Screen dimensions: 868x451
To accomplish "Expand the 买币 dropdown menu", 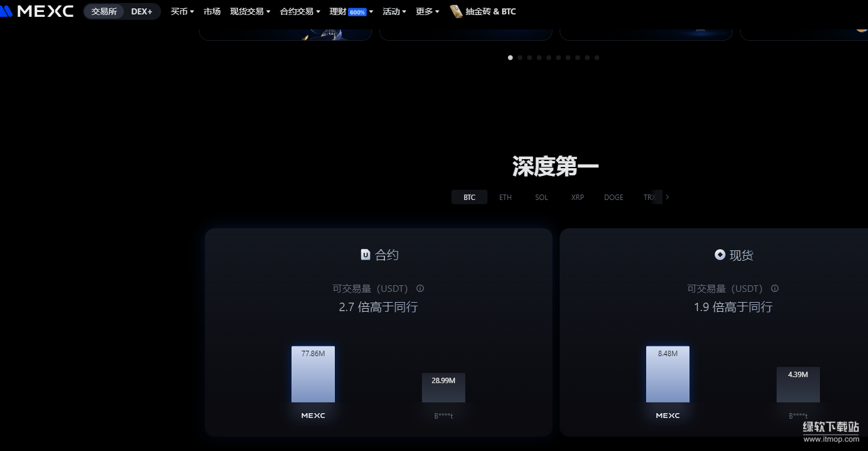I will tap(182, 11).
